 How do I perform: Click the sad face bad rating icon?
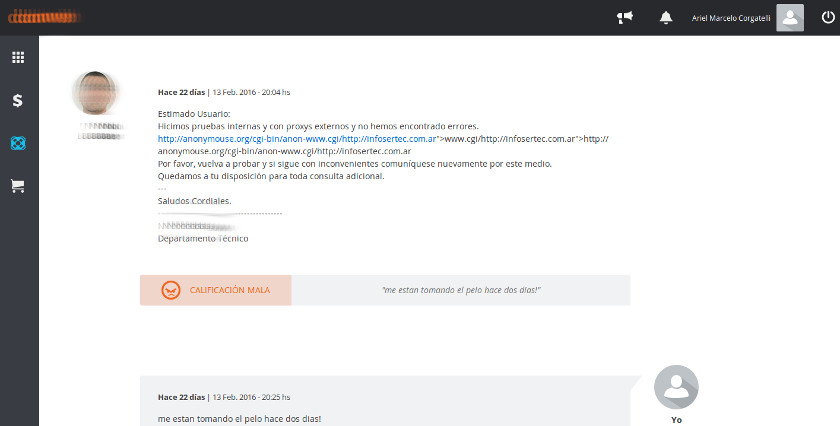172,290
